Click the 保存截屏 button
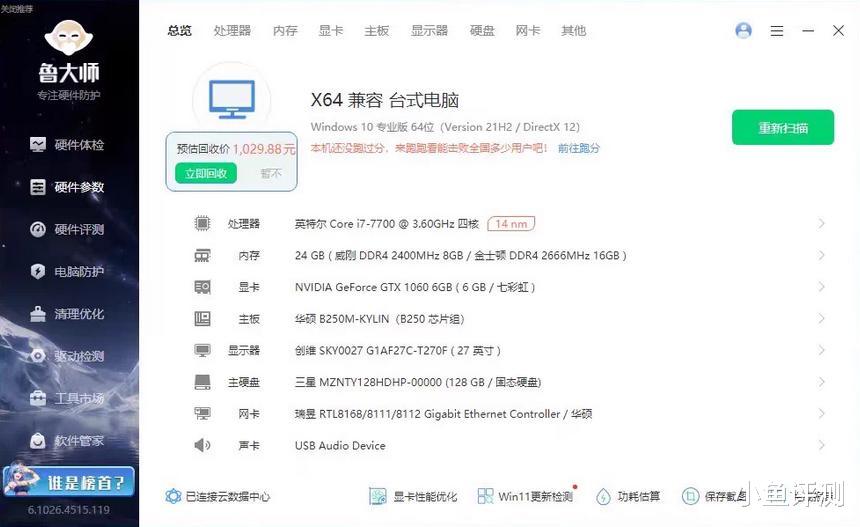Viewport: 860px width, 527px height. [x=714, y=496]
